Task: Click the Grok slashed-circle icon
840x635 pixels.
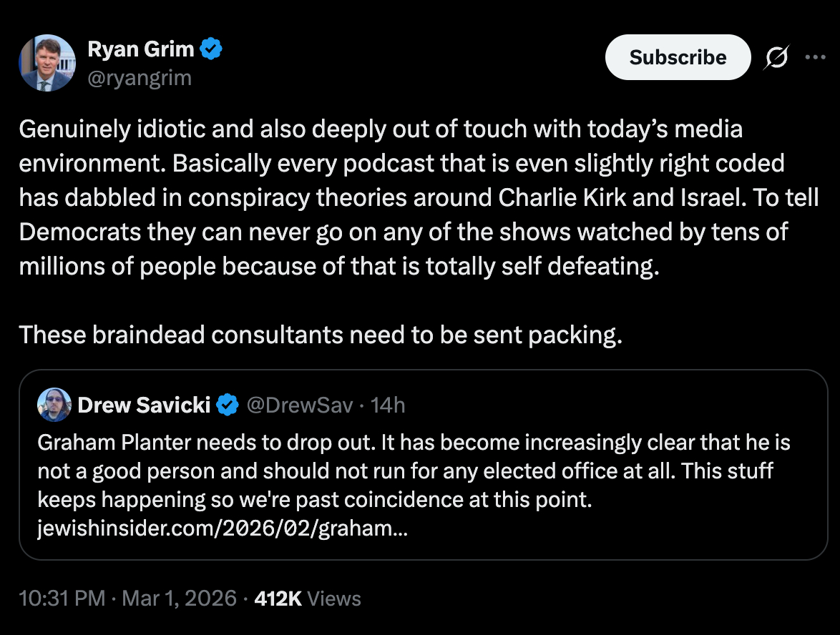Action: click(776, 58)
